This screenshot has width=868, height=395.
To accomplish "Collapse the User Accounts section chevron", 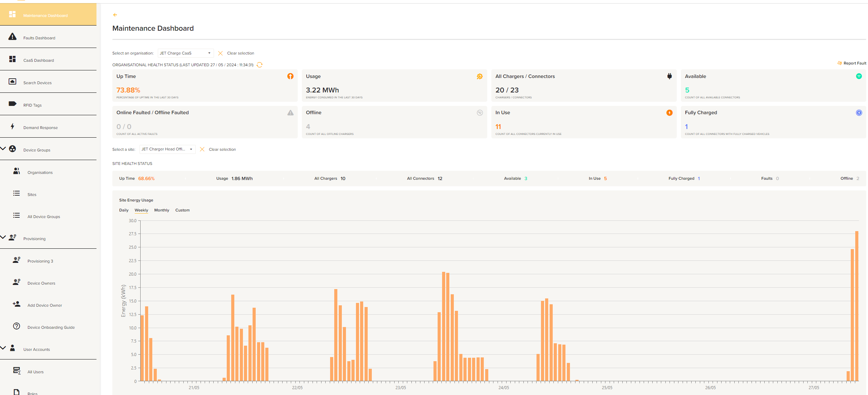I will [3, 348].
